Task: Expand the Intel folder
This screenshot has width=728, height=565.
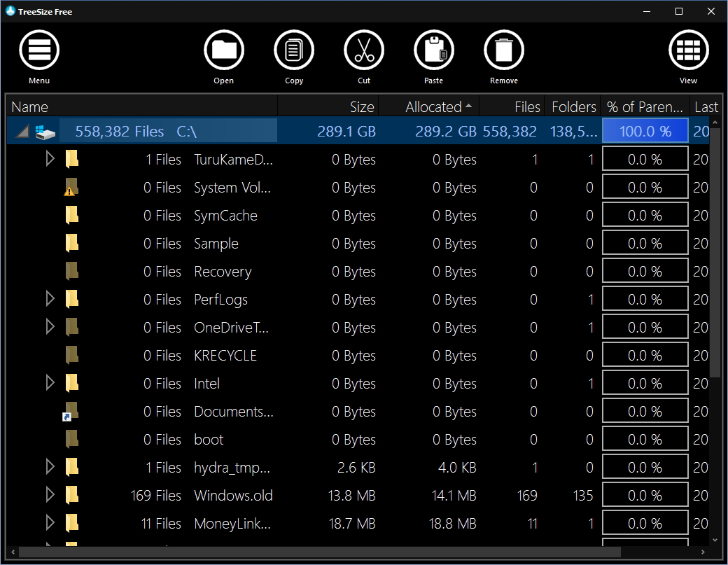Action: (50, 384)
